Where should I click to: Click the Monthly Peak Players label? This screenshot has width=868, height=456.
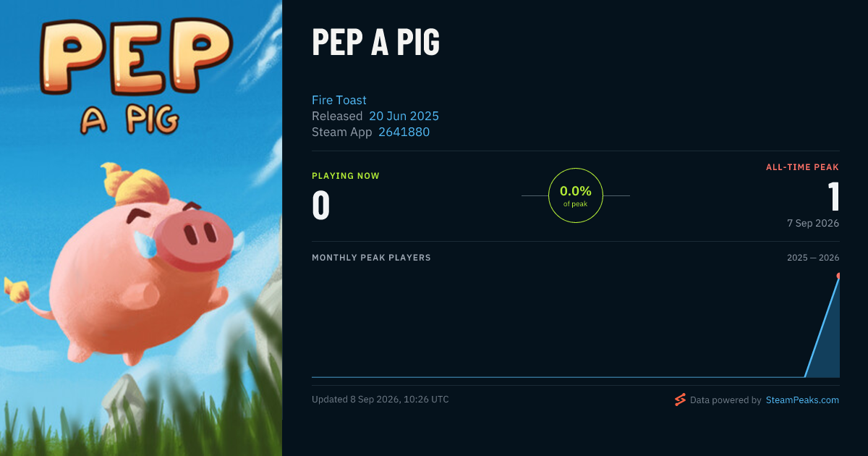[371, 258]
